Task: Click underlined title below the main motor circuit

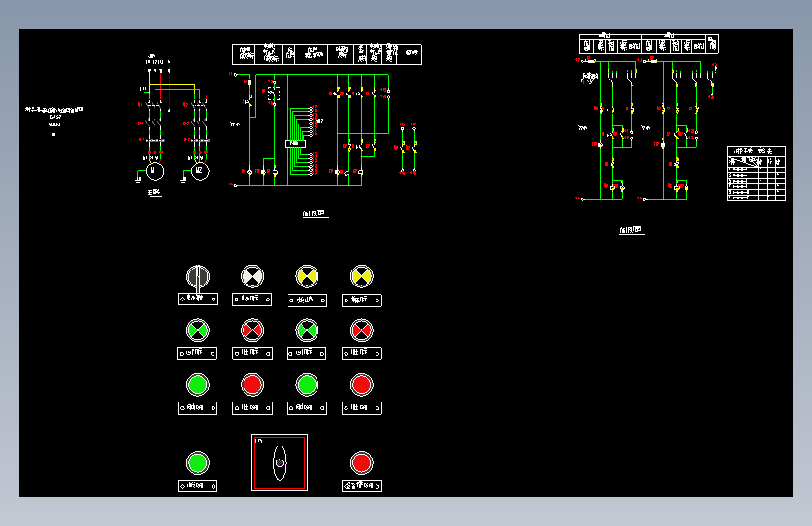Action: (x=155, y=193)
